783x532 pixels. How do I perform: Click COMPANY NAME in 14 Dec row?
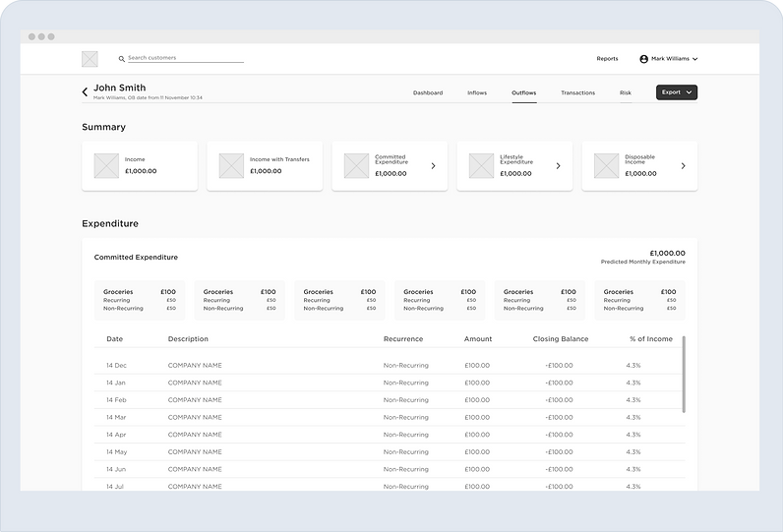click(195, 365)
